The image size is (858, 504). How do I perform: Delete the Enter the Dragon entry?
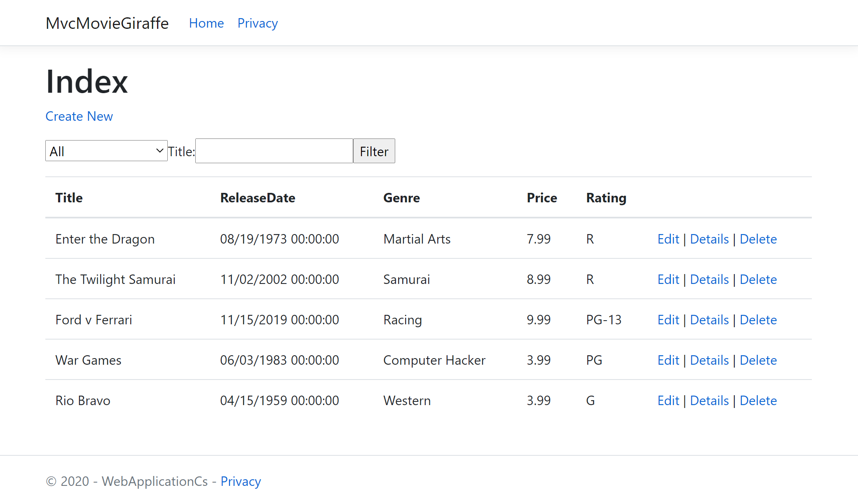point(758,239)
